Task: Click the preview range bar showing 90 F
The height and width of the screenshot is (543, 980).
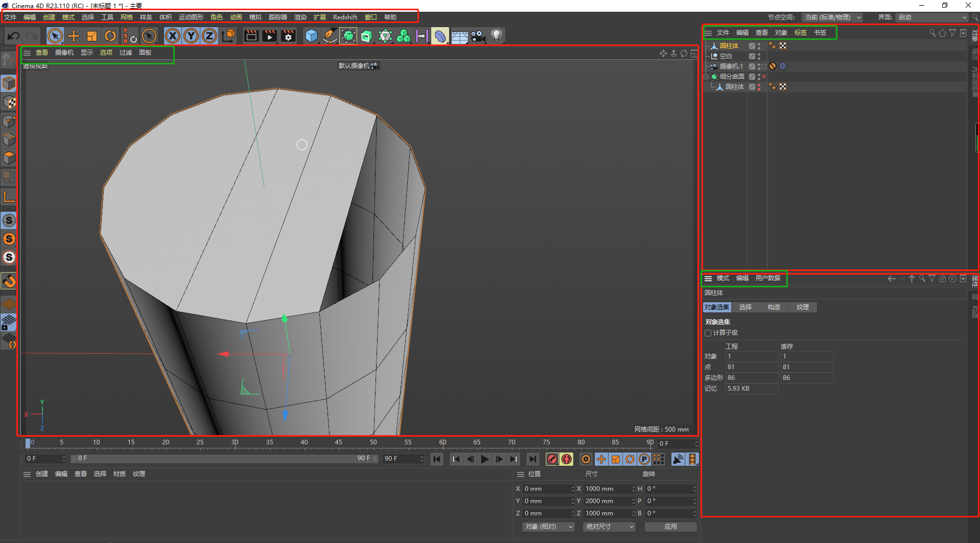Action: (224, 459)
